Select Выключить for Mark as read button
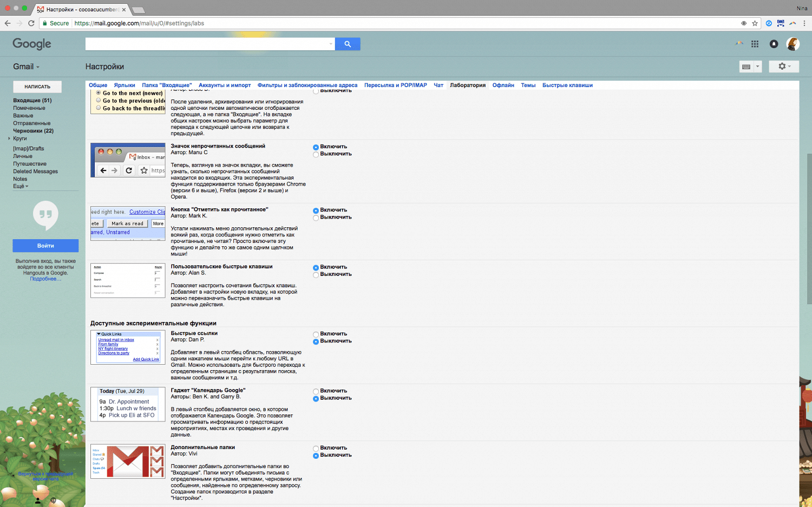The height and width of the screenshot is (507, 812). [x=316, y=218]
